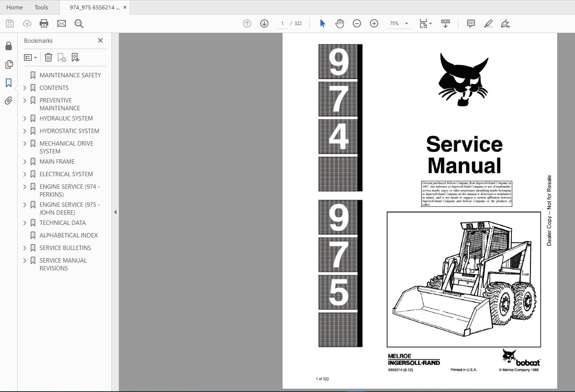Print the document using printer icon
The width and height of the screenshot is (575, 392).
(44, 24)
